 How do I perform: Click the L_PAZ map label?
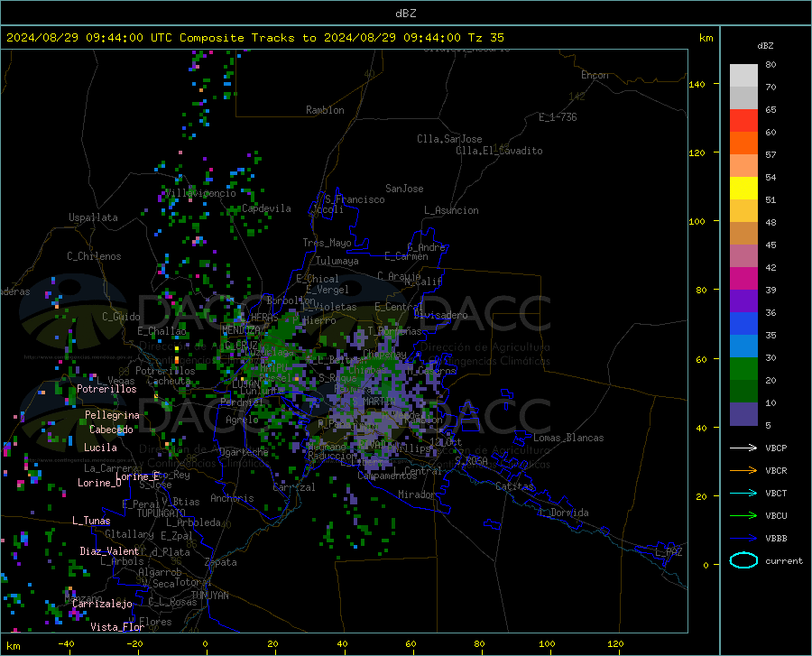tap(669, 552)
